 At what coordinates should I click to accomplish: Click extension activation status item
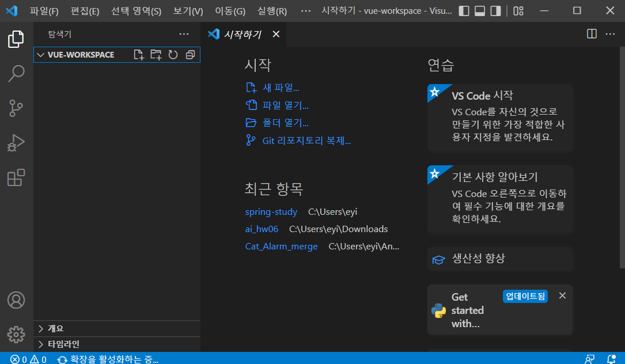point(108,359)
